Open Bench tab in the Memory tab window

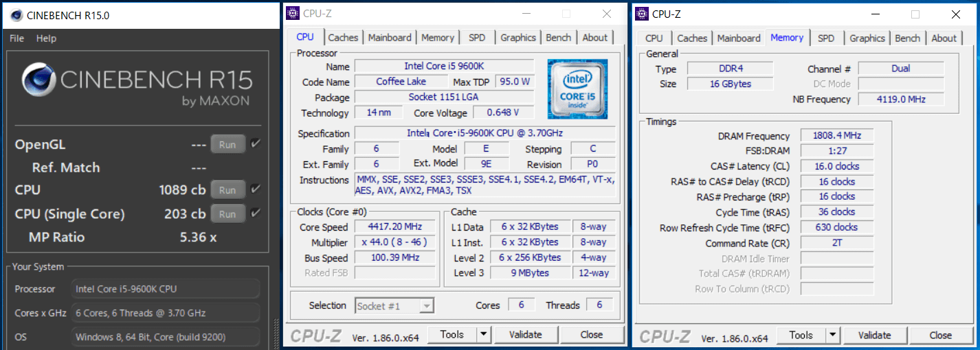tap(908, 38)
